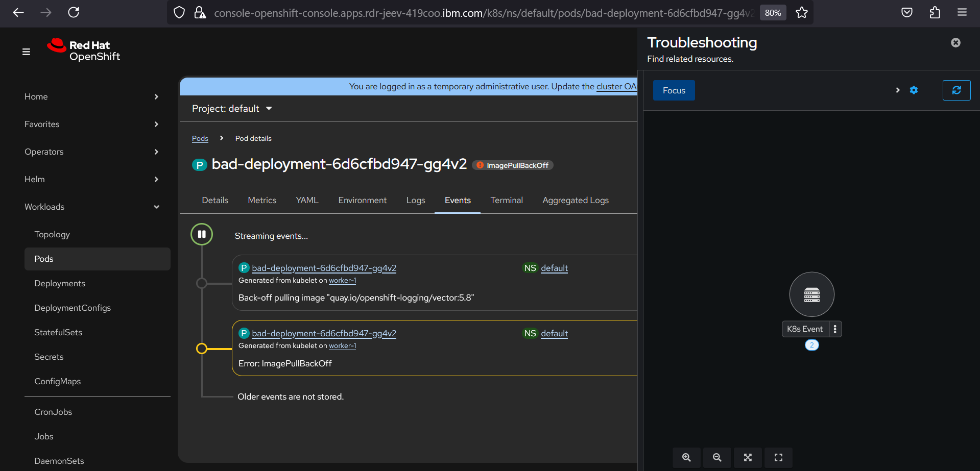Bookmark this page with the star icon
The height and width of the screenshot is (471, 980).
(801, 13)
